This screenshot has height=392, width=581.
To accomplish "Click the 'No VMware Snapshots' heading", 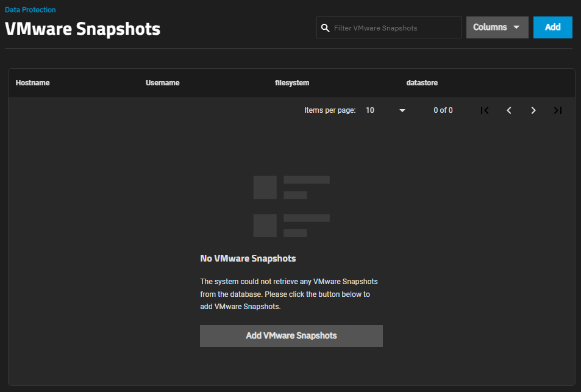I will coord(248,258).
